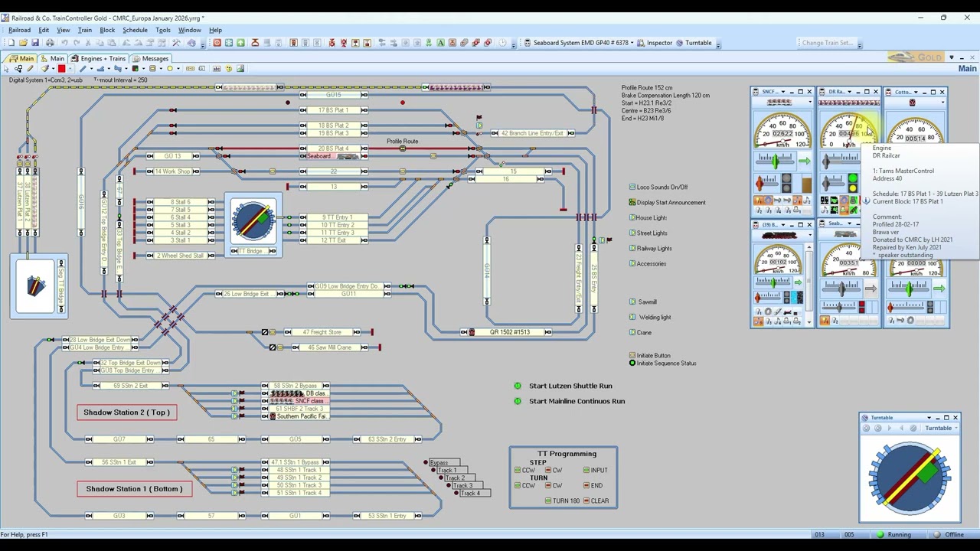Click the SNCF window speed slider
980x551 pixels.
[775, 161]
